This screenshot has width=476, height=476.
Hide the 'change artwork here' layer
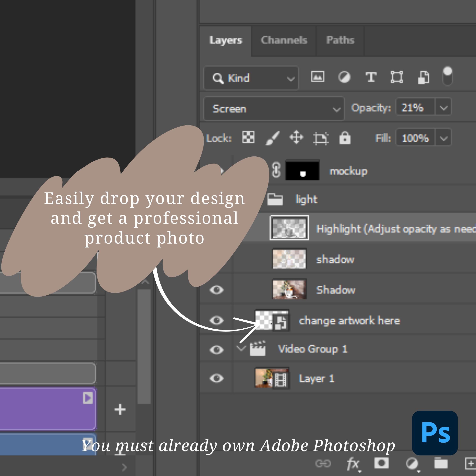tap(217, 321)
